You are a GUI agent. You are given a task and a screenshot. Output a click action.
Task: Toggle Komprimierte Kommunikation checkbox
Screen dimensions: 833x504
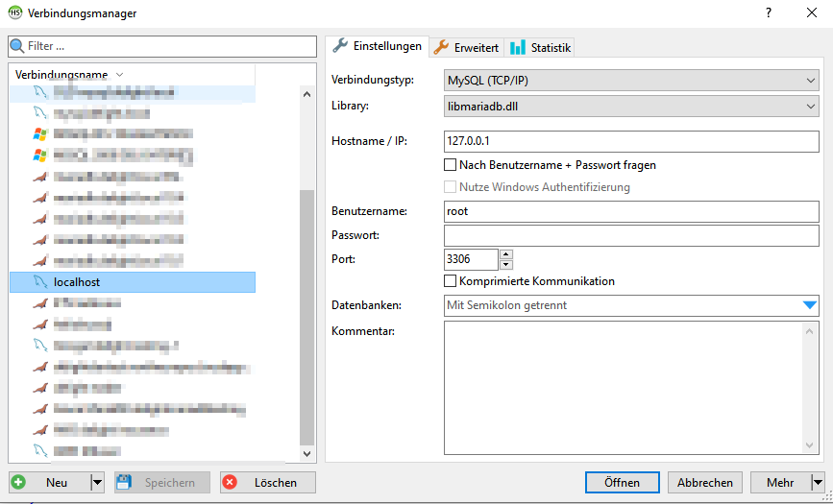[x=451, y=281]
